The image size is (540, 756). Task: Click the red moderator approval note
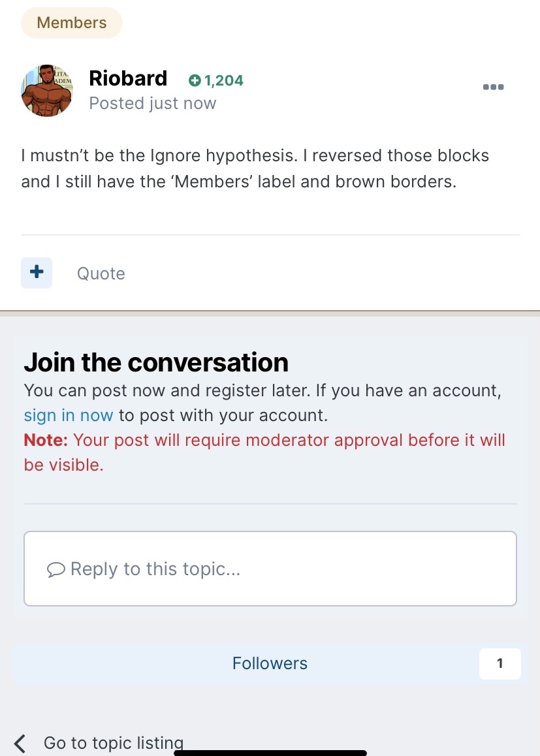click(x=264, y=452)
